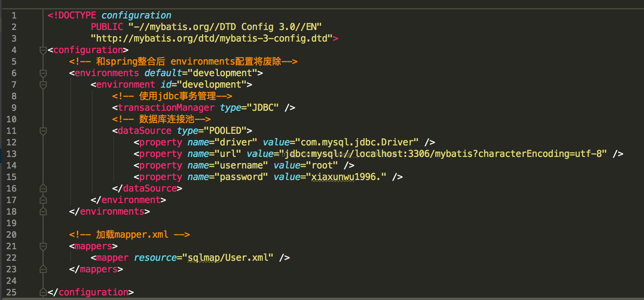Click the mybatis-3-config.dtd URL string
This screenshot has width=644, height=300.
[x=212, y=38]
